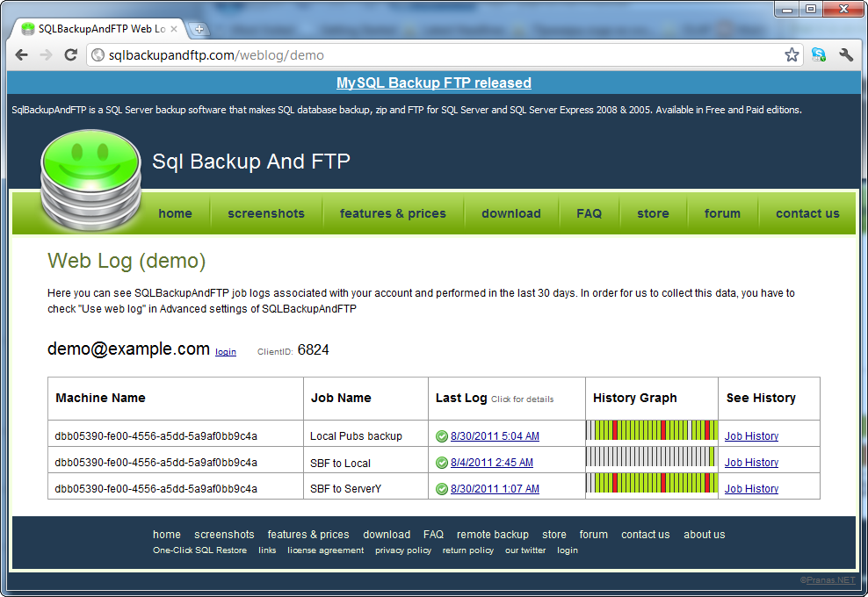868x597 pixels.
Task: Click green check icon for Local Pubs backup
Action: (442, 436)
